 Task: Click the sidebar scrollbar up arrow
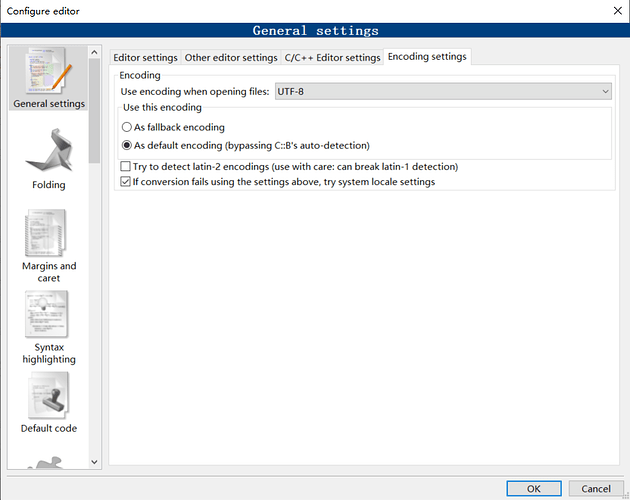[x=95, y=52]
